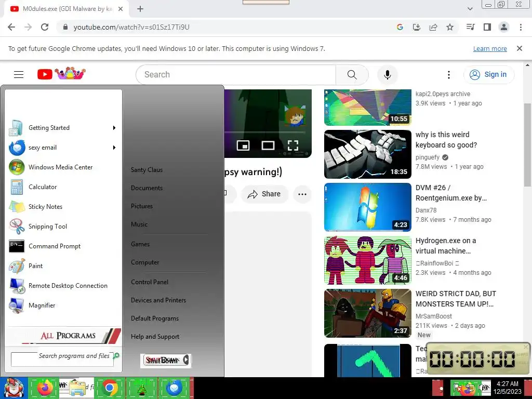The image size is (532, 399).
Task: Open WEIRD STRICT DAD video thumbnail
Action: pos(367,313)
